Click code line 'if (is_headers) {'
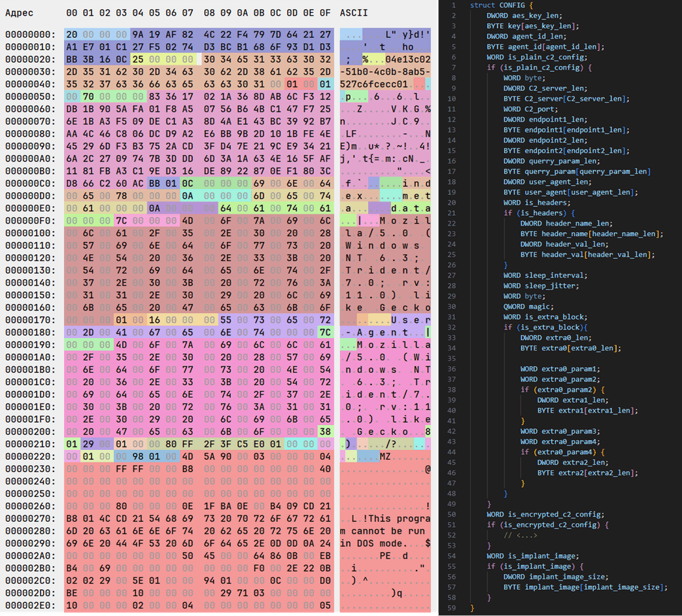 (539, 213)
